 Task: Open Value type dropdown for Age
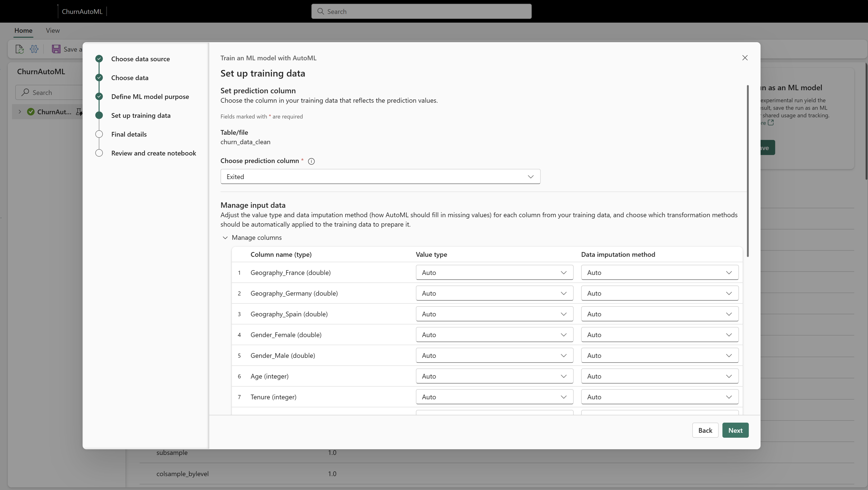[x=494, y=376]
